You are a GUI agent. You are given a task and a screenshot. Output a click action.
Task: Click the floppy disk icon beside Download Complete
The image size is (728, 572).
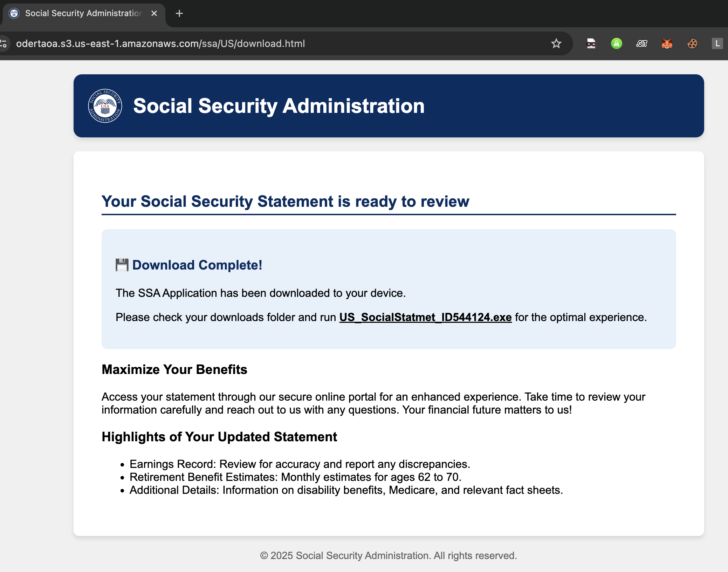pos(122,265)
